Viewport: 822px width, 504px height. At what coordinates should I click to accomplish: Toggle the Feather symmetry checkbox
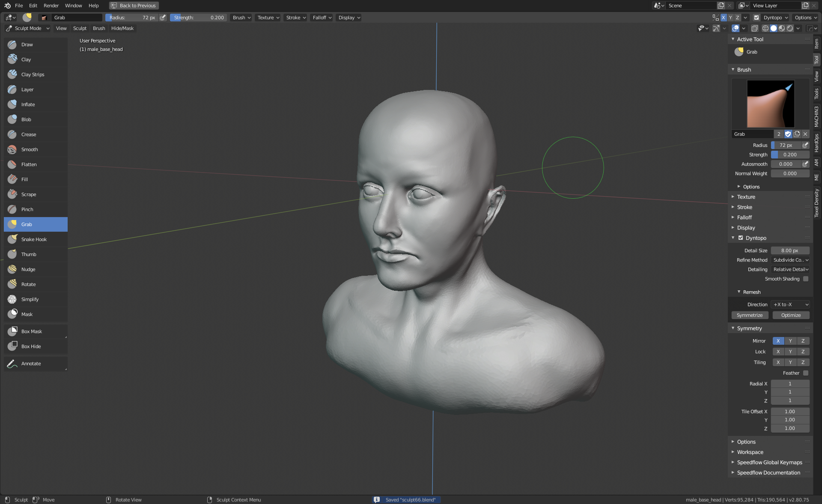(806, 373)
